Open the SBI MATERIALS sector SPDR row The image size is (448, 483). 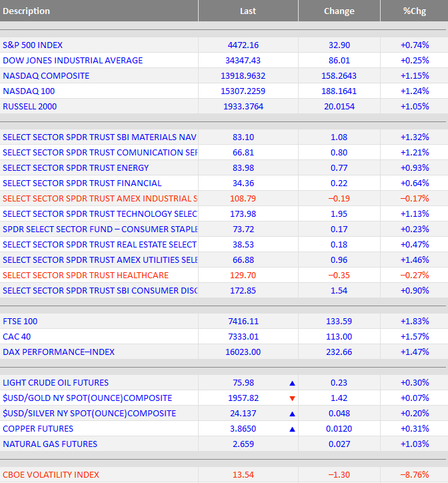tap(224, 137)
